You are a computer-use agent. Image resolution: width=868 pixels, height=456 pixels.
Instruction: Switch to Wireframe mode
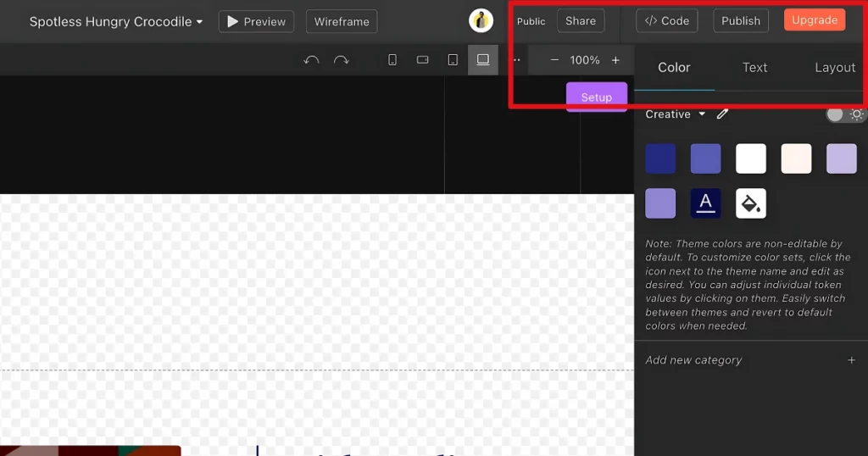(x=342, y=21)
